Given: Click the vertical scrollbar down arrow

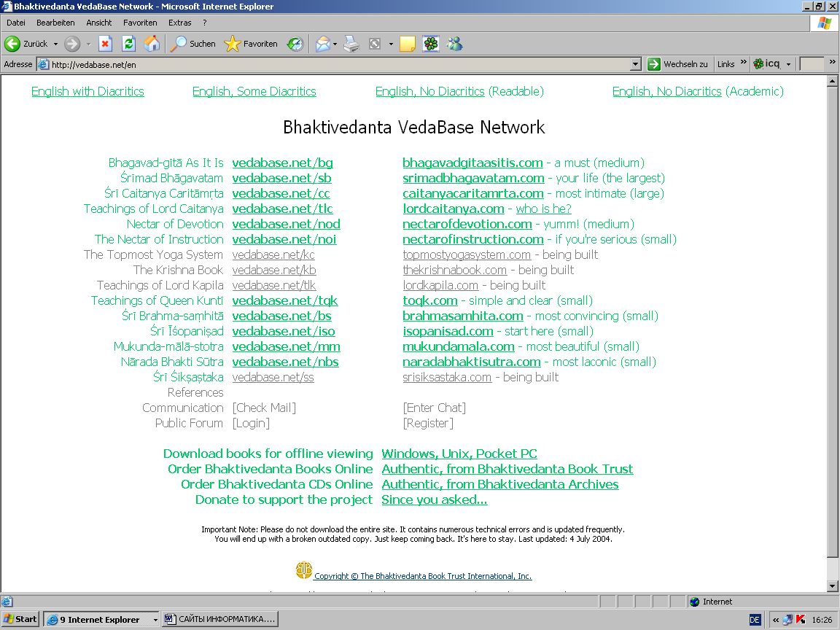Looking at the screenshot, I should pos(832,586).
